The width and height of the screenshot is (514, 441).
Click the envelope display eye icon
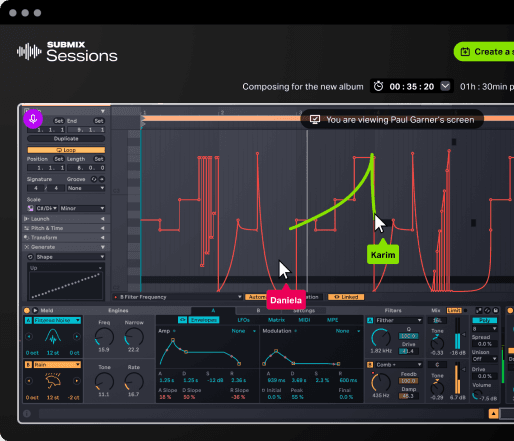[182, 320]
